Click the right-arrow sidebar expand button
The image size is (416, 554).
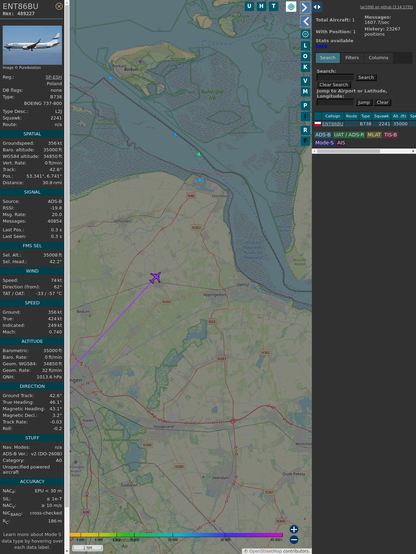[x=305, y=7]
